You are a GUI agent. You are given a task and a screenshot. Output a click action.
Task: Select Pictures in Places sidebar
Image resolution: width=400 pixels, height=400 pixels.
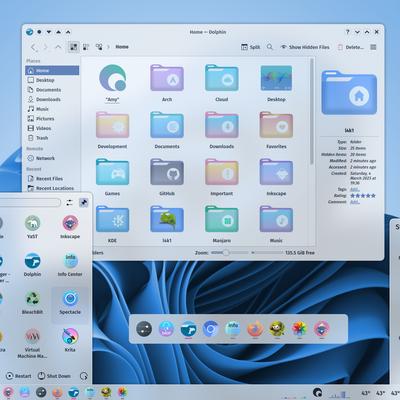[52, 119]
